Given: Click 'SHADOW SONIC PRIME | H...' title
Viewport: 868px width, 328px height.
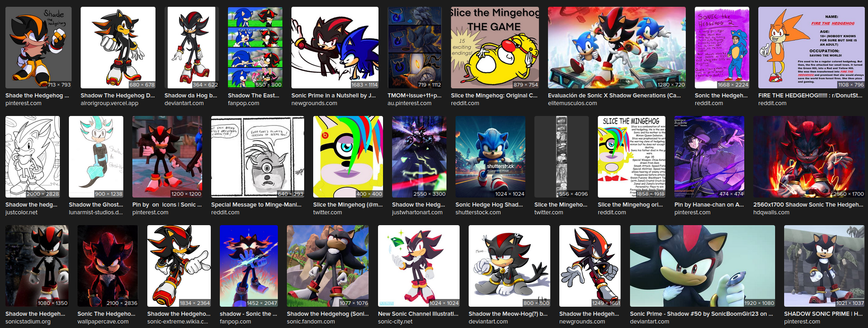Looking at the screenshot, I should pos(824,314).
